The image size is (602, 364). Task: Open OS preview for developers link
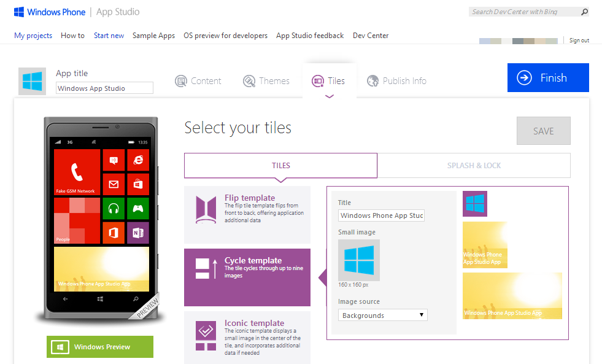[x=225, y=36]
